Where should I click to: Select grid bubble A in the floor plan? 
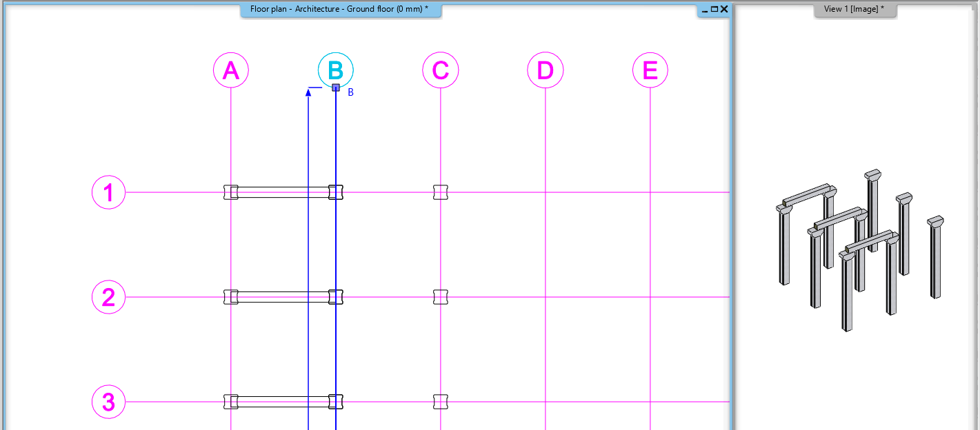231,70
